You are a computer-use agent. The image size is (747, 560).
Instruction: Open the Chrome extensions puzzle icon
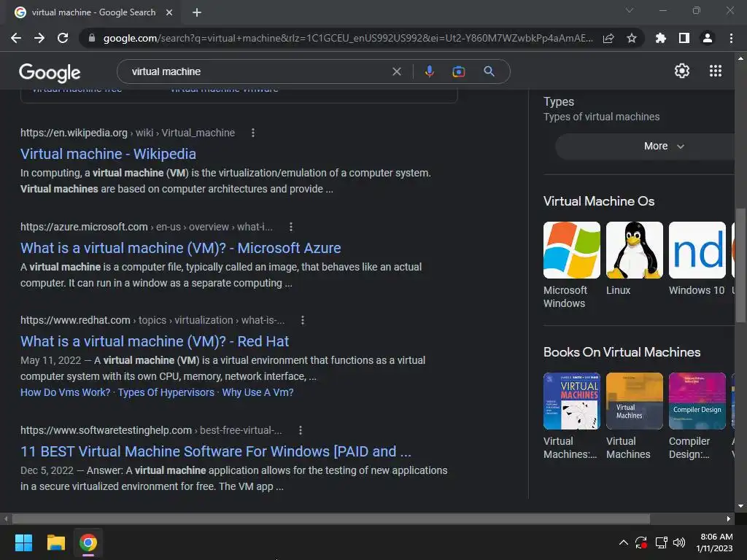point(660,38)
